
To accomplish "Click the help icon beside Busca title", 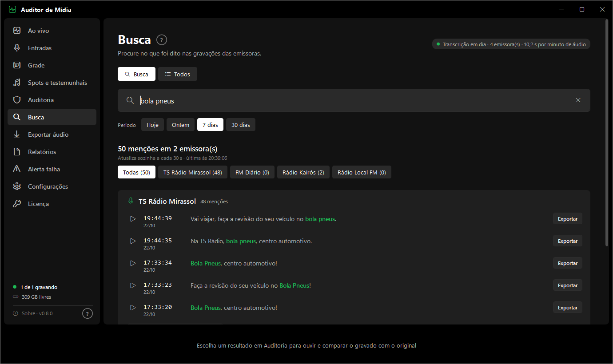I will click(162, 40).
